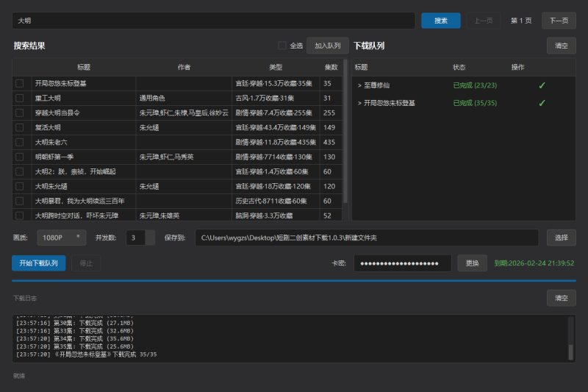The image size is (588, 392).
Task: Tick the checkbox for 大明朱老六
Action: click(20, 142)
